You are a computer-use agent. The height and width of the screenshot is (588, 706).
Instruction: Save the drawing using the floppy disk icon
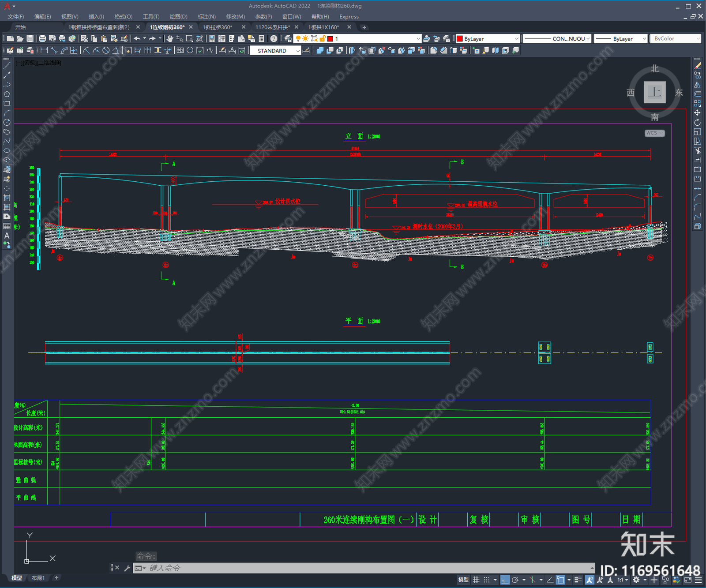pos(30,39)
